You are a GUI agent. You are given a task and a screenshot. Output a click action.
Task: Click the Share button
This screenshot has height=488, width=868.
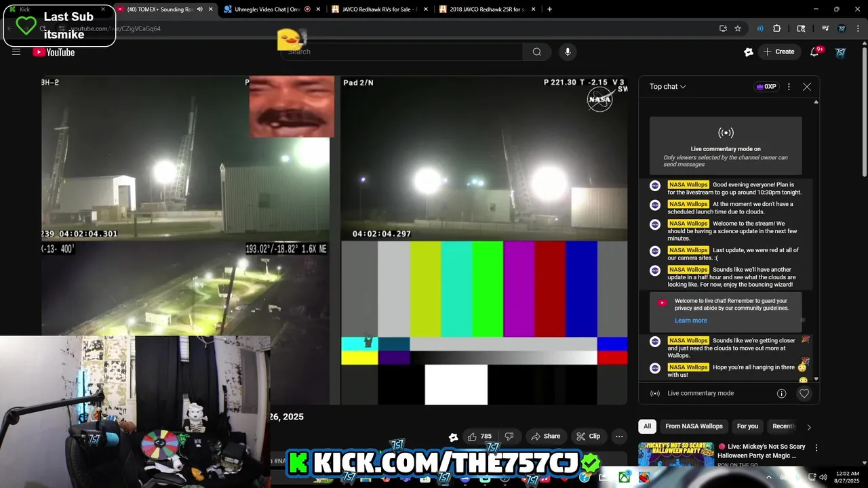tap(546, 436)
